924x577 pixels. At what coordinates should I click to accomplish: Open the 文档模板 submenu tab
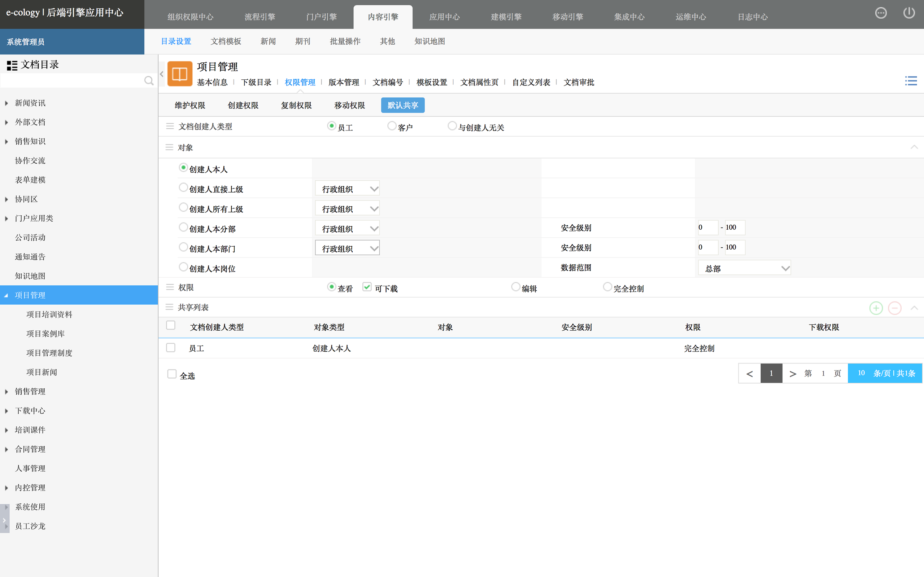226,41
